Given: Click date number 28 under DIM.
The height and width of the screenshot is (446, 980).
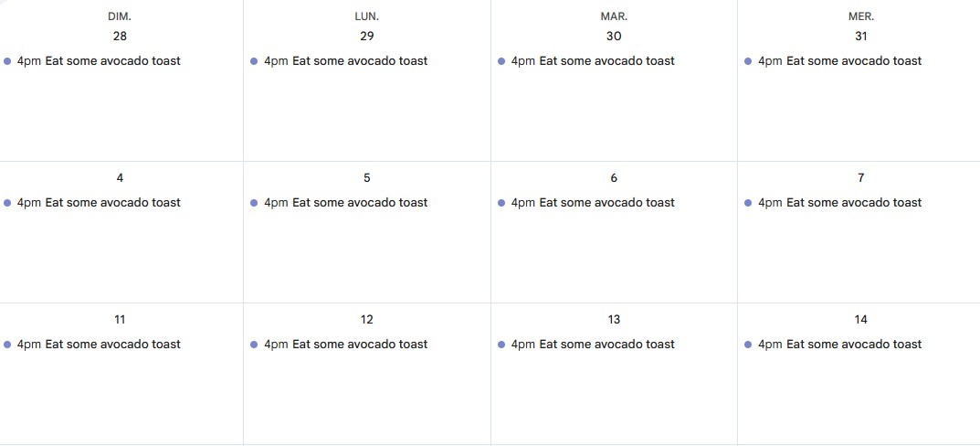Looking at the screenshot, I should [x=120, y=37].
